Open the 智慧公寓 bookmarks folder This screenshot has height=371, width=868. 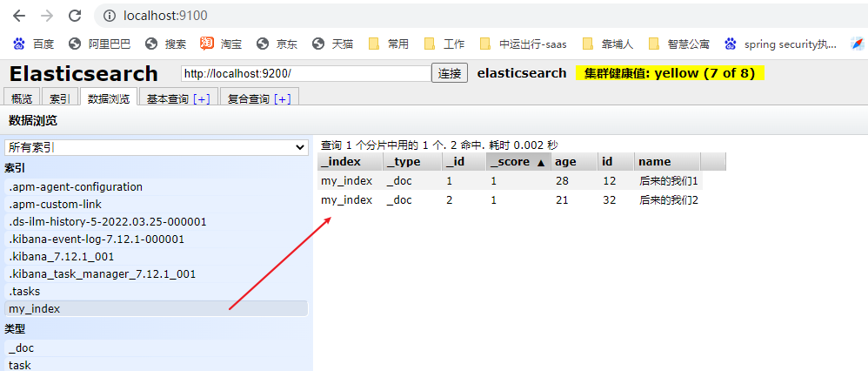click(678, 44)
